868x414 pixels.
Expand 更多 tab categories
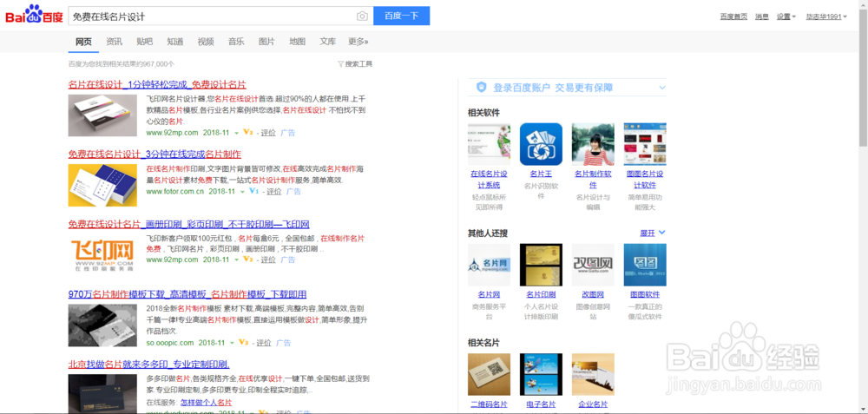tap(358, 42)
